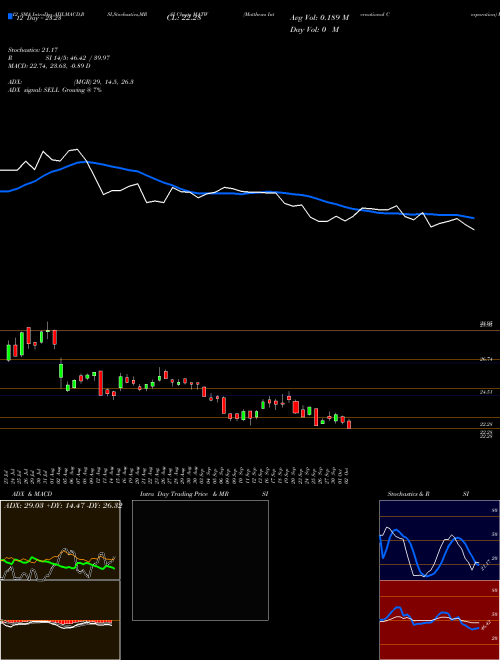Click the 'ADX & MACD' panel title
The height and width of the screenshot is (660, 500).
pos(32,494)
